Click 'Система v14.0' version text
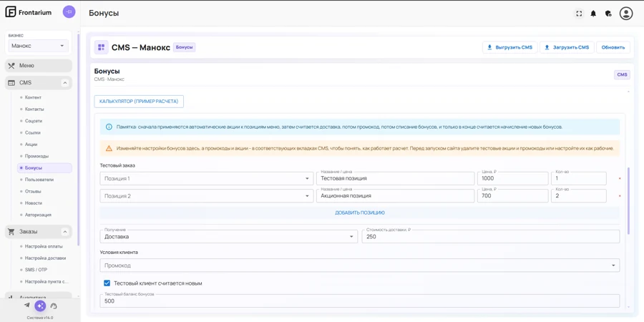This screenshot has width=644, height=322. (x=40, y=318)
